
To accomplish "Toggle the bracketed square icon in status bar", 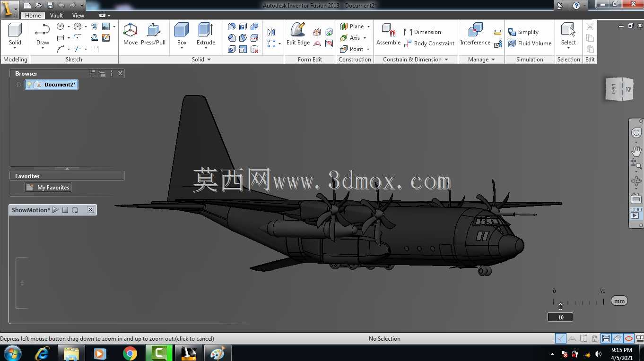I will 583,338.
